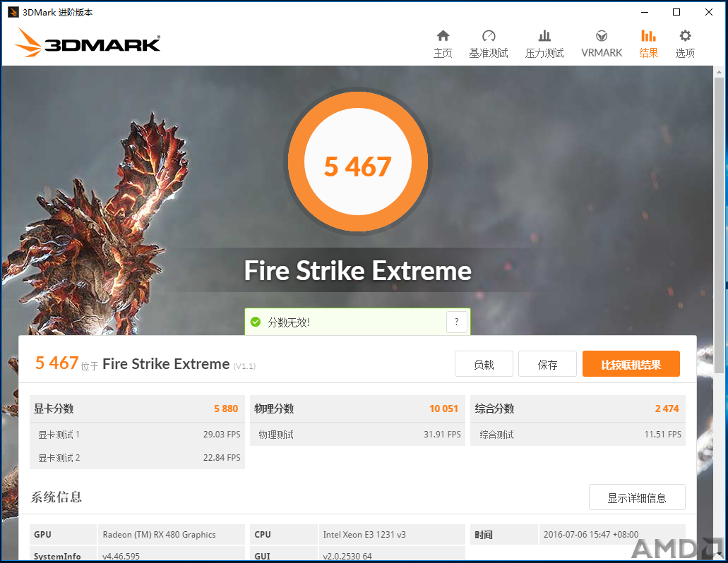
Task: Open the 选项 tab label
Action: tap(685, 54)
